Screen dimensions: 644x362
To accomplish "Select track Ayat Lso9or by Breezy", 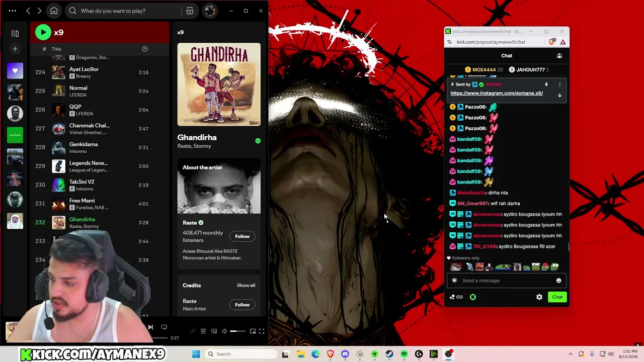I will (x=101, y=72).
